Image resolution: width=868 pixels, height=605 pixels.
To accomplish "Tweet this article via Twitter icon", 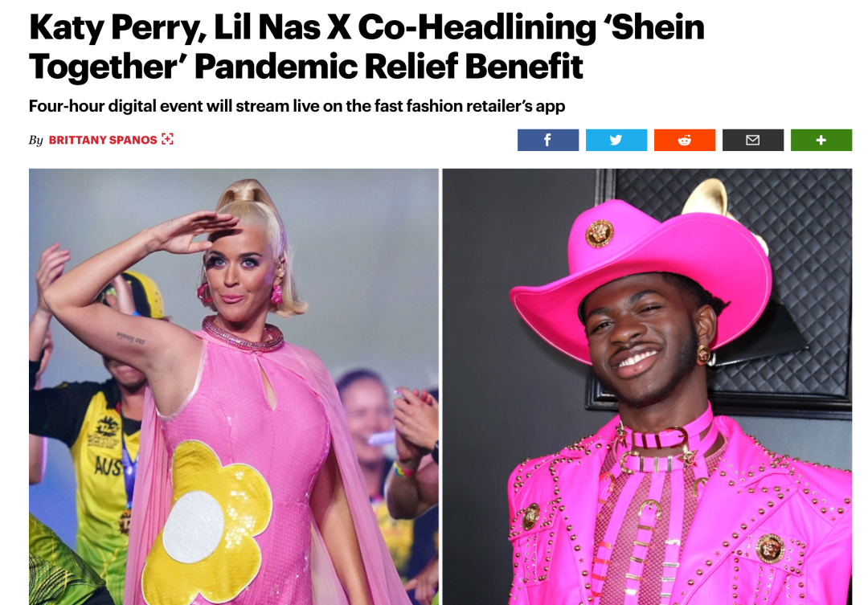I will pos(616,140).
